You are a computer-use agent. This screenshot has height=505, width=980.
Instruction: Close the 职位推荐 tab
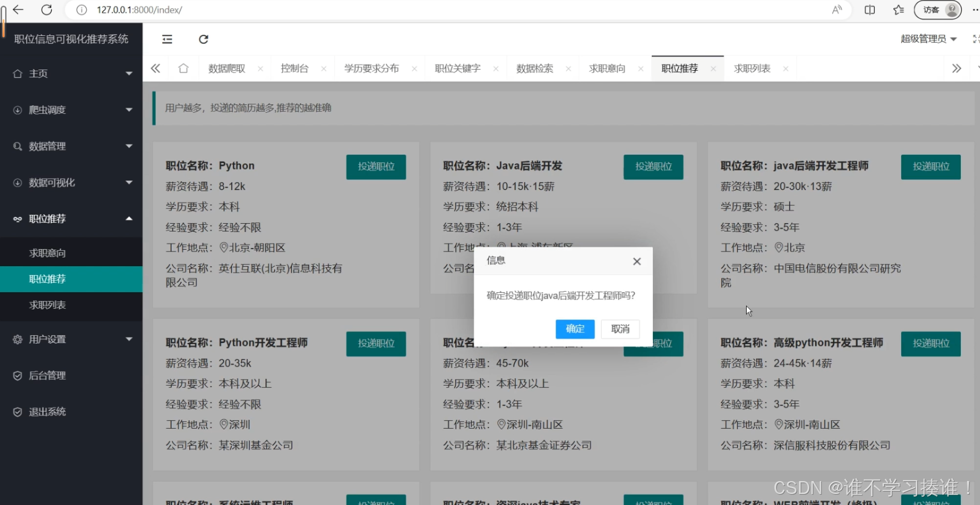(713, 69)
